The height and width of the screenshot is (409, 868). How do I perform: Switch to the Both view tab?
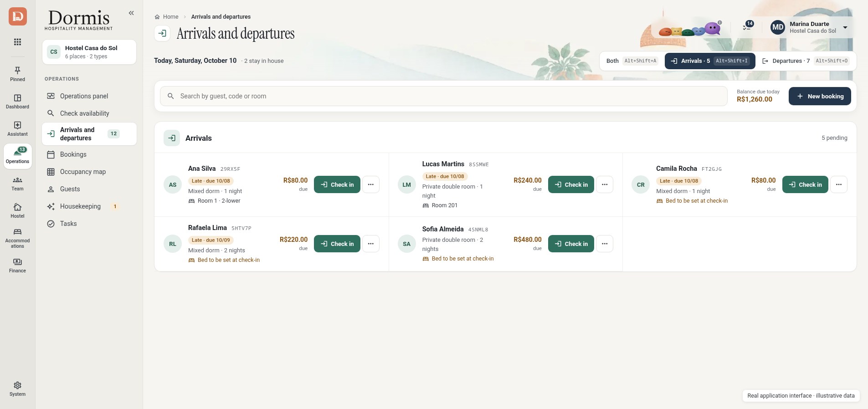click(x=632, y=61)
